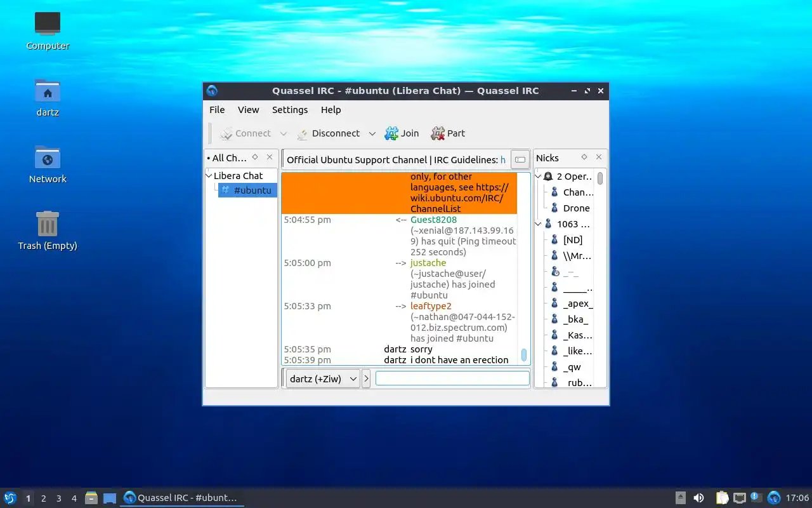Toggle the topic edit button
This screenshot has height=508, width=812.
(520, 160)
